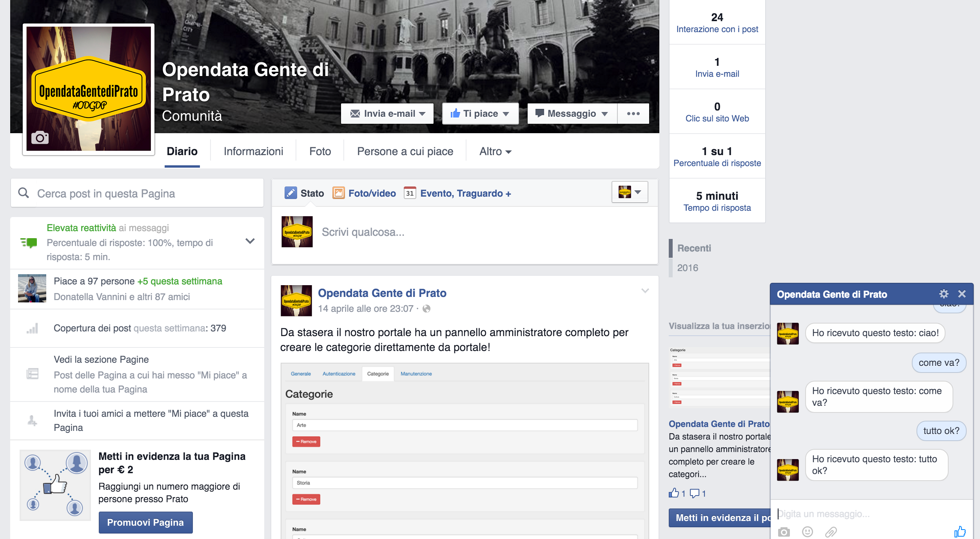Switch to the Informazioni tab
980x539 pixels.
[253, 152]
